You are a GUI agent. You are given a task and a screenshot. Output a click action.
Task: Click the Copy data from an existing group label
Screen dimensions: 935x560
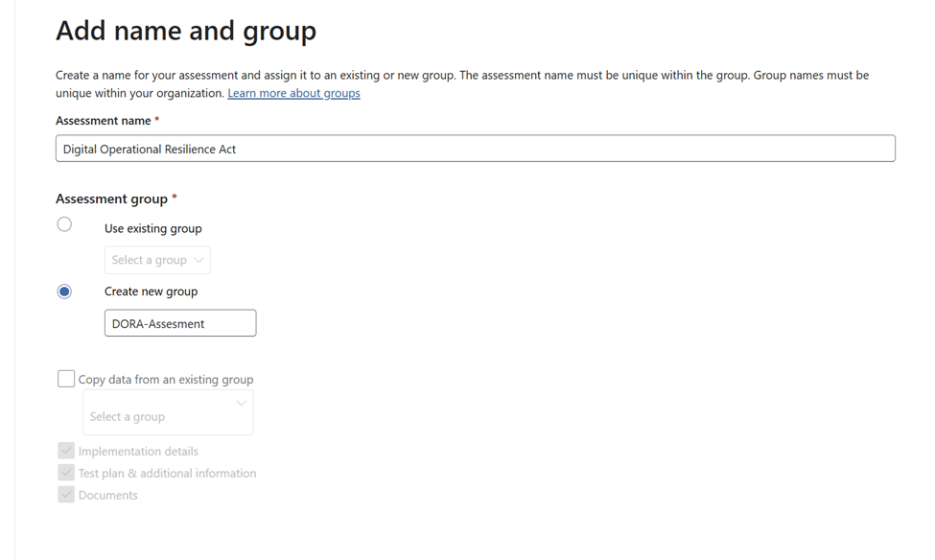pyautogui.click(x=166, y=380)
